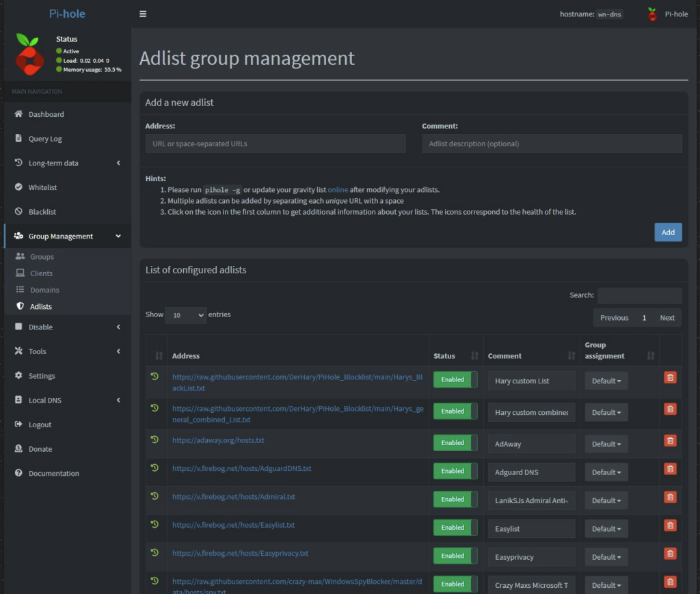700x594 pixels.
Task: Click the adlist table Search box
Action: coord(639,295)
